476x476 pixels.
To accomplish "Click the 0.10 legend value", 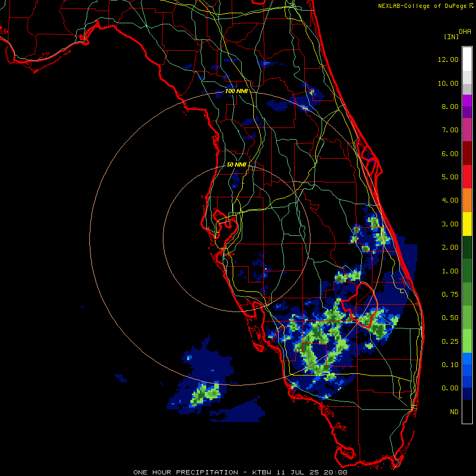I will 450,365.
